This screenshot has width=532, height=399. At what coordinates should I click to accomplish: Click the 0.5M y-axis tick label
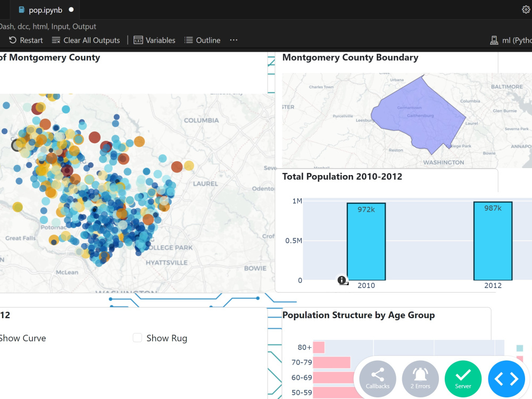(x=294, y=241)
